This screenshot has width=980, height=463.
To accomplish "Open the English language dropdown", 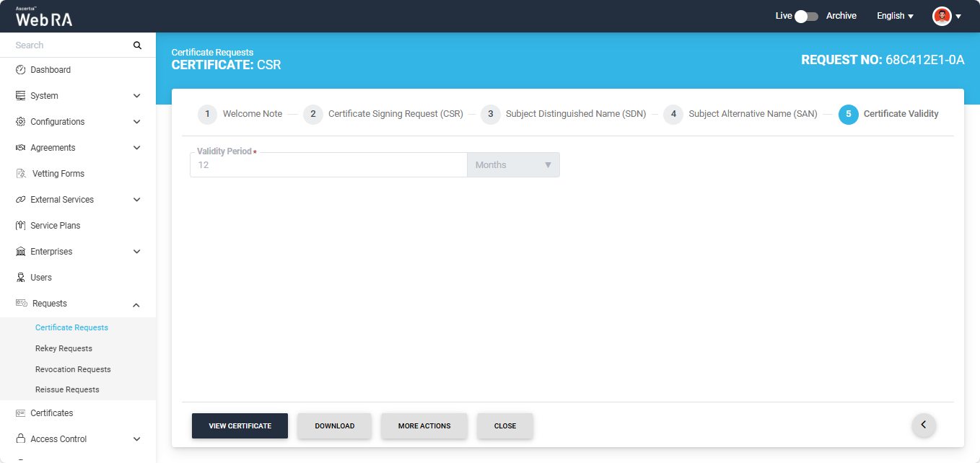I will (x=895, y=16).
